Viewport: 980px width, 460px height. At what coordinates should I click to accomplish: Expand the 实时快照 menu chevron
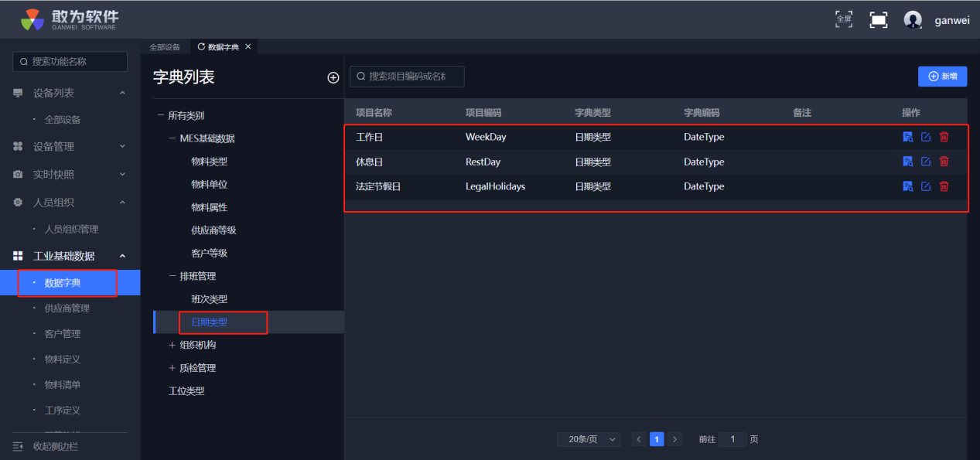point(122,175)
